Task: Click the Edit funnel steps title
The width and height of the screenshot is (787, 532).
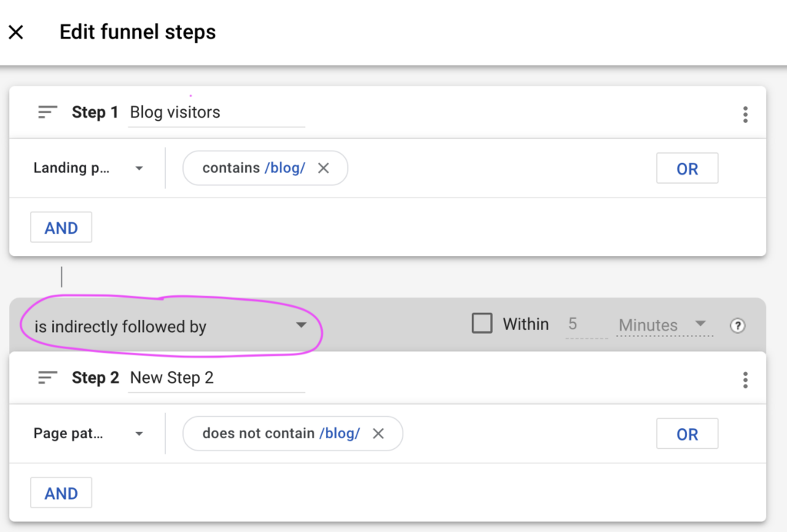Action: point(138,32)
